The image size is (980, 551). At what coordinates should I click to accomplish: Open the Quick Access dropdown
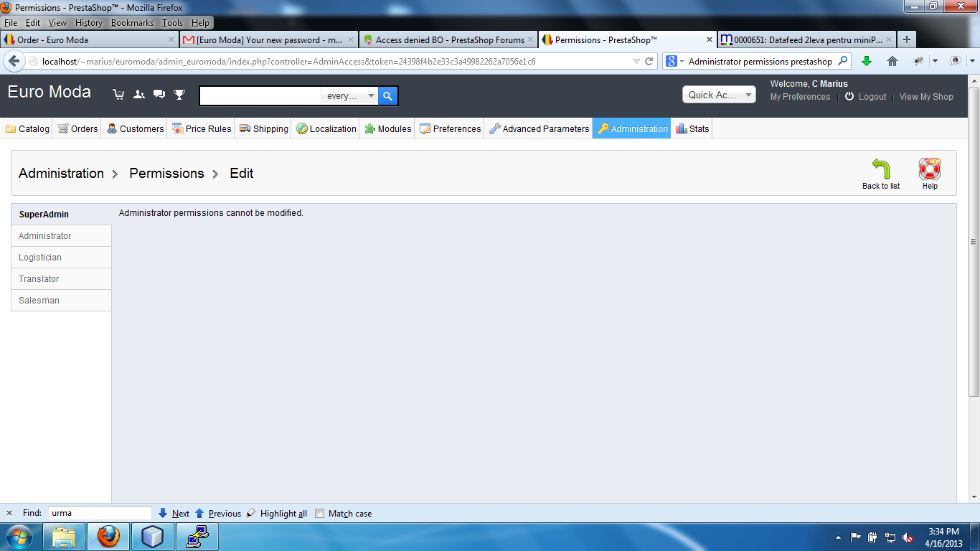(719, 95)
